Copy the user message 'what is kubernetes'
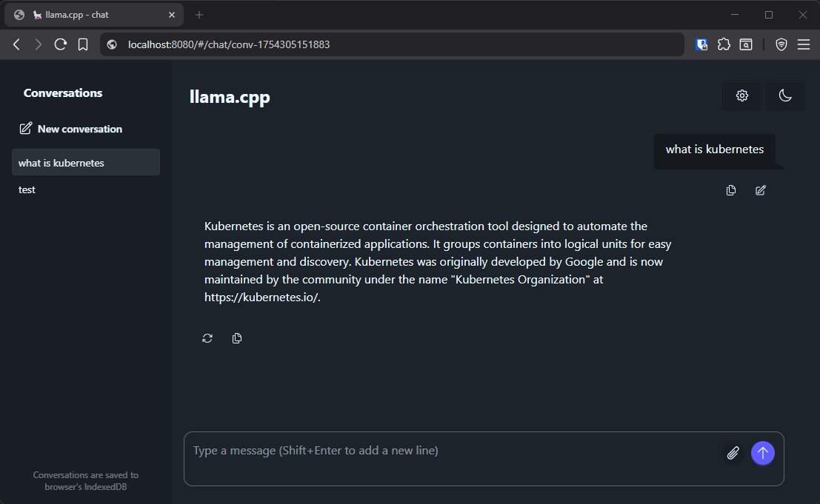This screenshot has width=820, height=504. (730, 190)
